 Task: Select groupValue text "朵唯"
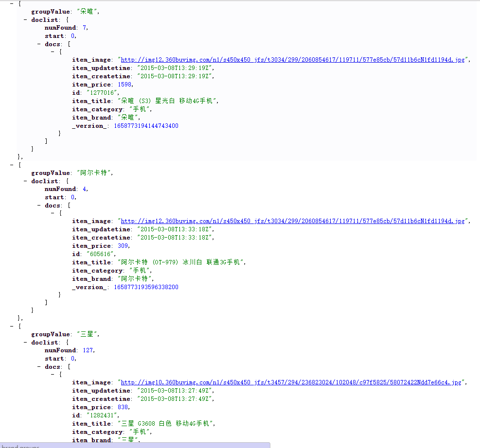click(x=87, y=11)
